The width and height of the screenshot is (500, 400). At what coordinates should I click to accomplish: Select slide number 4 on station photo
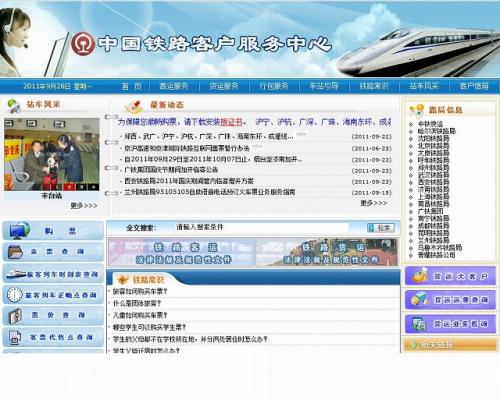(94, 187)
